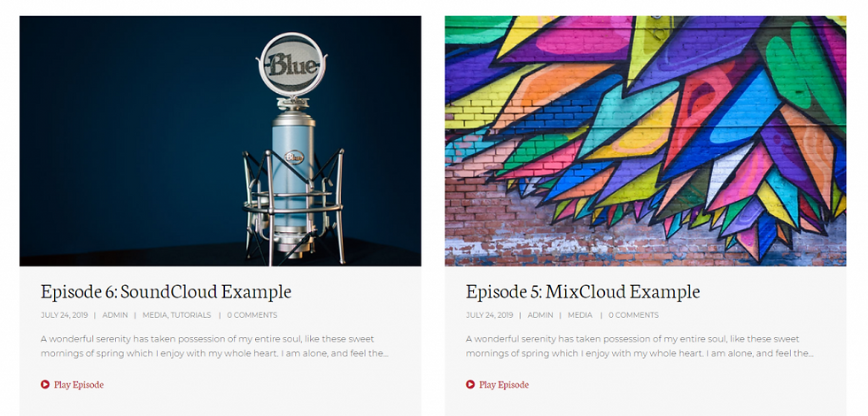Open 0 COMMENTS for the SoundCloud episode
868x416 pixels.
click(252, 315)
